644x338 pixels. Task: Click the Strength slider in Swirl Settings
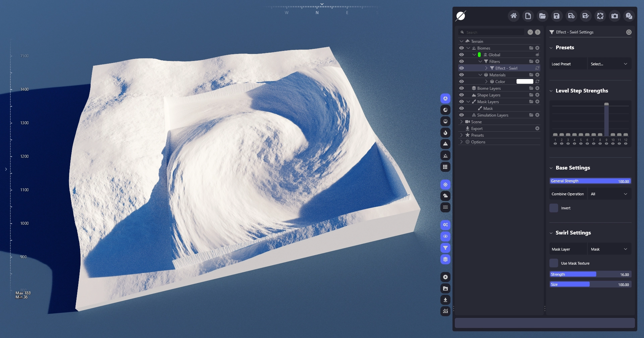coord(590,274)
